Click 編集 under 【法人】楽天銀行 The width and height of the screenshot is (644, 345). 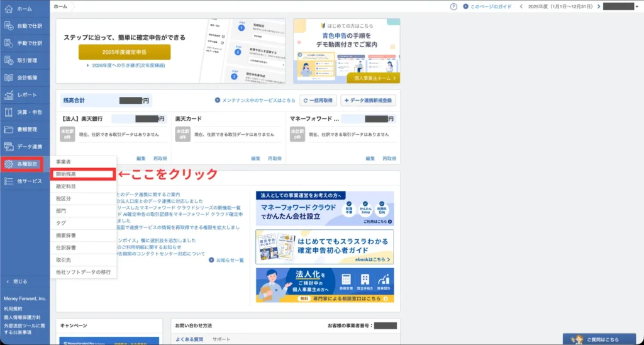[141, 158]
